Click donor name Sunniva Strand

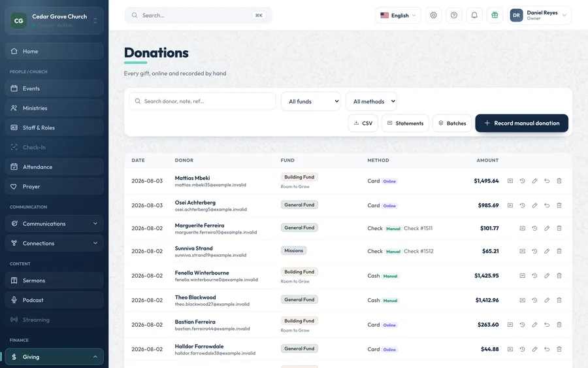point(193,248)
